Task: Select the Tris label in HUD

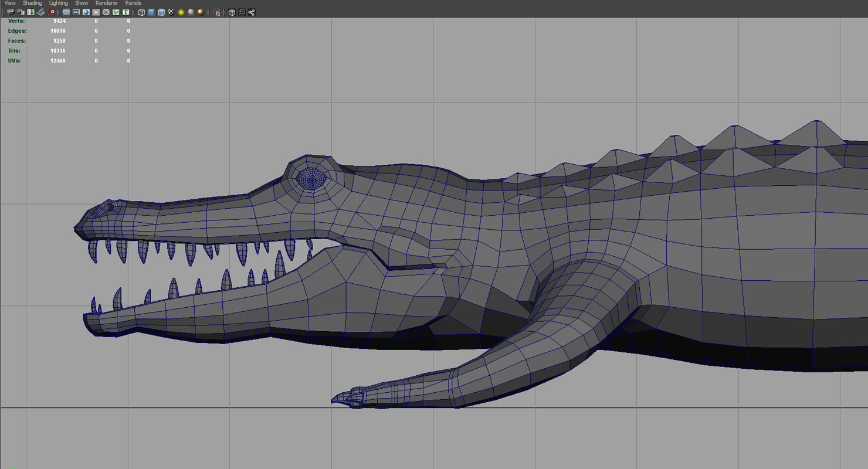Action: (x=14, y=51)
